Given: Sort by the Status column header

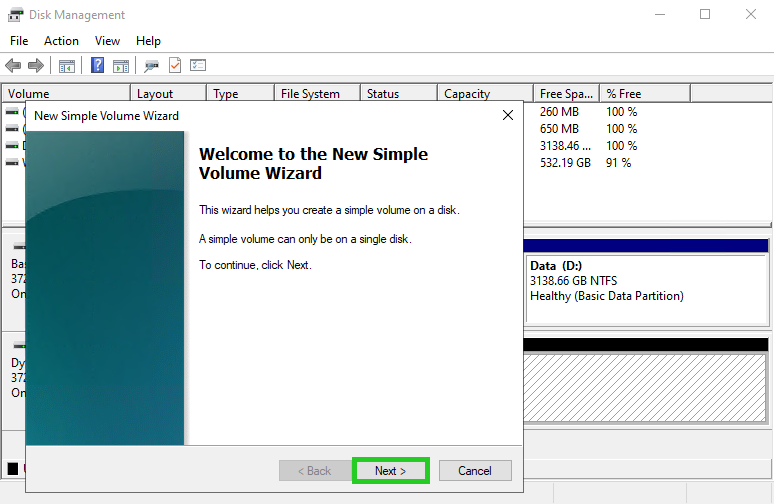Looking at the screenshot, I should [399, 93].
